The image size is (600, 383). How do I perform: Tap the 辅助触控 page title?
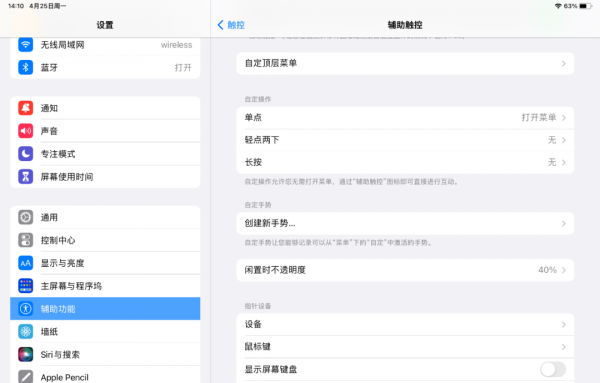405,25
